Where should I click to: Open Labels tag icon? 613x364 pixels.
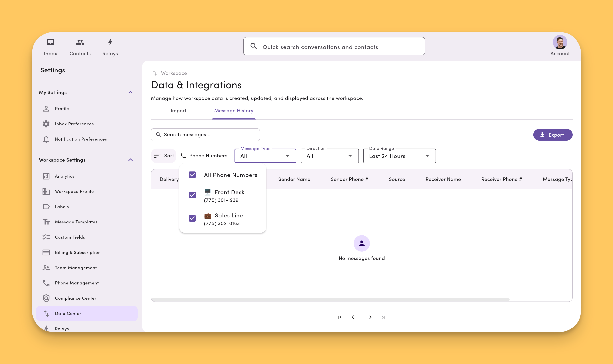tap(46, 207)
